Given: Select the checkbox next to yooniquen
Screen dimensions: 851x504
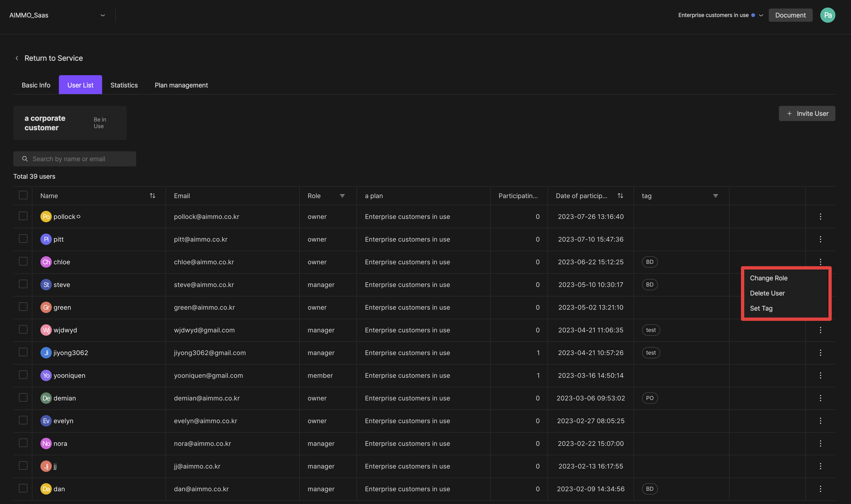Looking at the screenshot, I should pyautogui.click(x=23, y=375).
